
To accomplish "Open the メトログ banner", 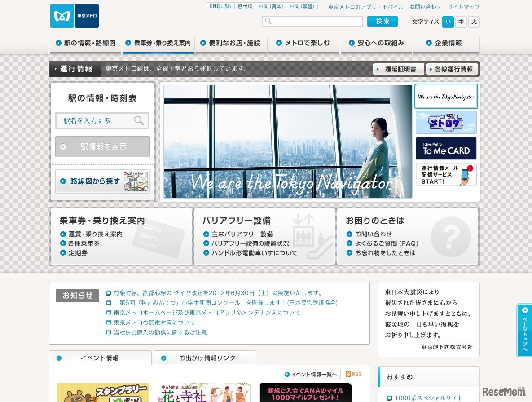I will (x=446, y=123).
